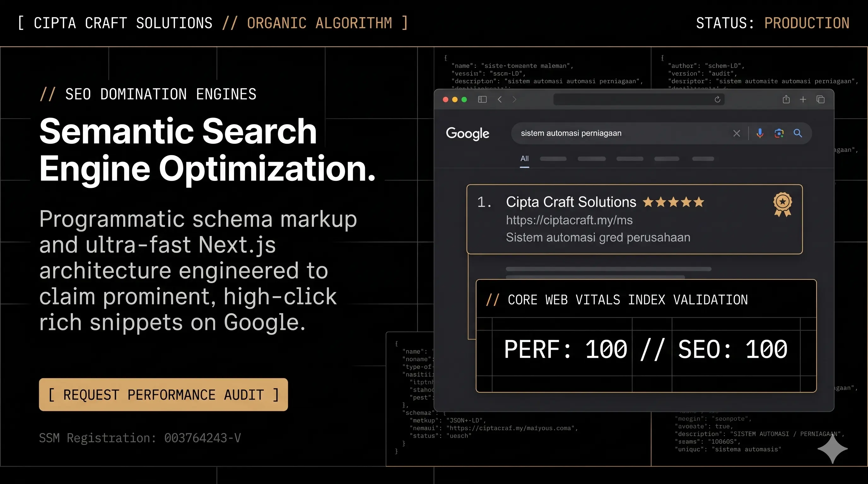This screenshot has height=484, width=868.
Task: Start voice search with microphone icon
Action: [760, 133]
